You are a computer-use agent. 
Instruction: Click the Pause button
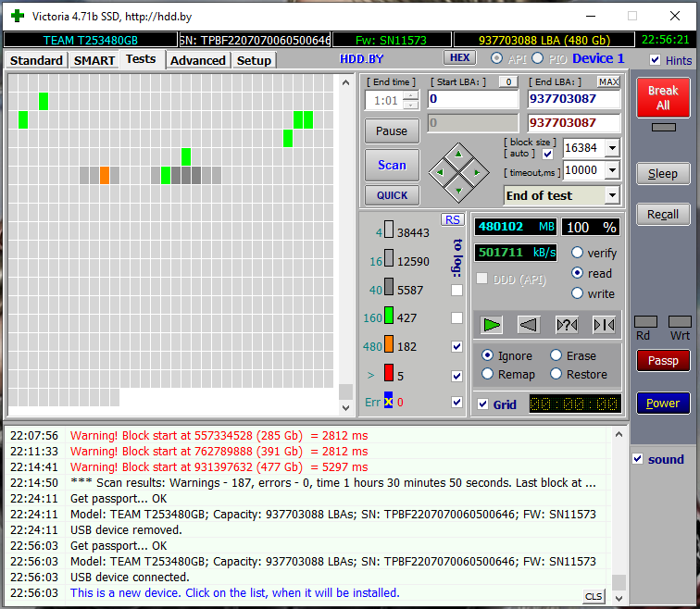click(x=392, y=131)
